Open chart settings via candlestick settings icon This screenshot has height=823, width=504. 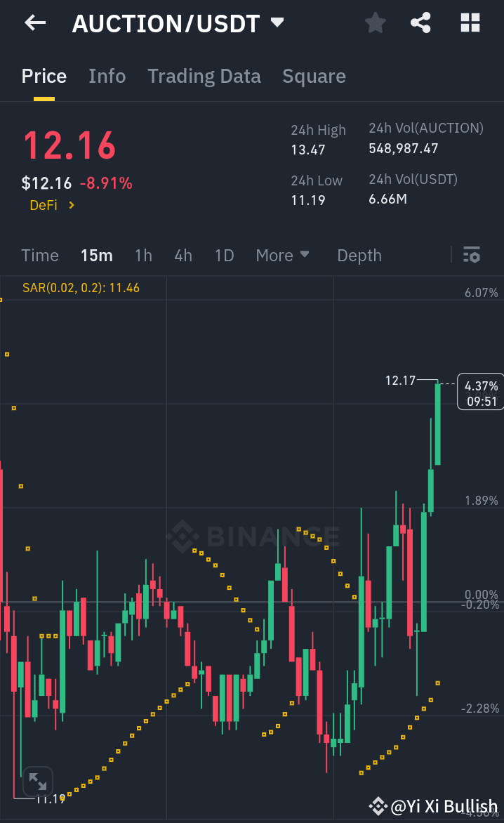pyautogui.click(x=471, y=255)
